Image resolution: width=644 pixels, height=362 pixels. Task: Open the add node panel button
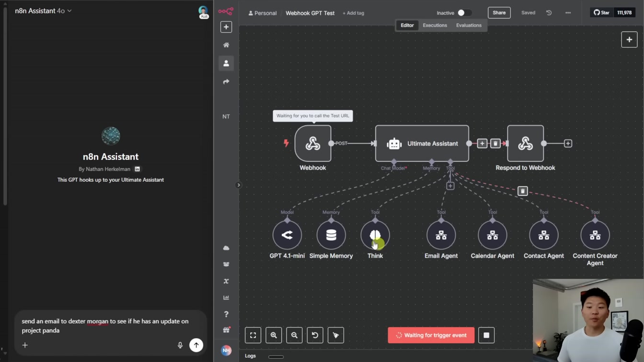tap(629, 40)
